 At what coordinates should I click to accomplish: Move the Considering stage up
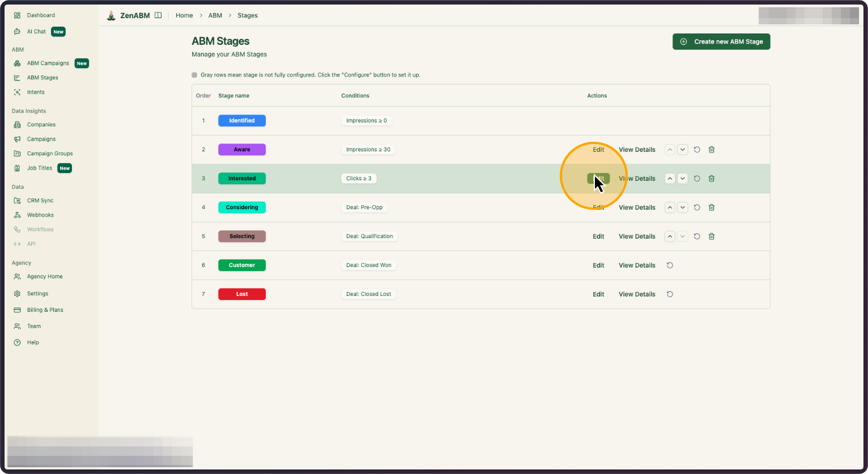click(x=670, y=207)
